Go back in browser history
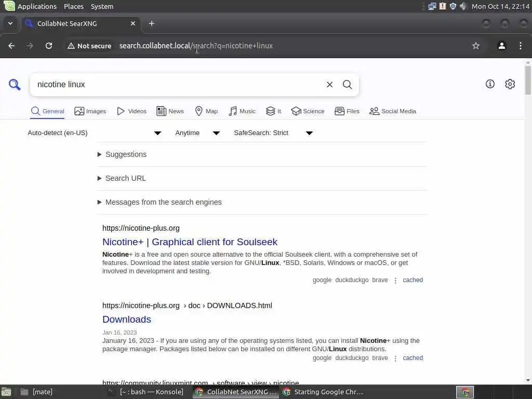The height and width of the screenshot is (399, 532). click(11, 46)
